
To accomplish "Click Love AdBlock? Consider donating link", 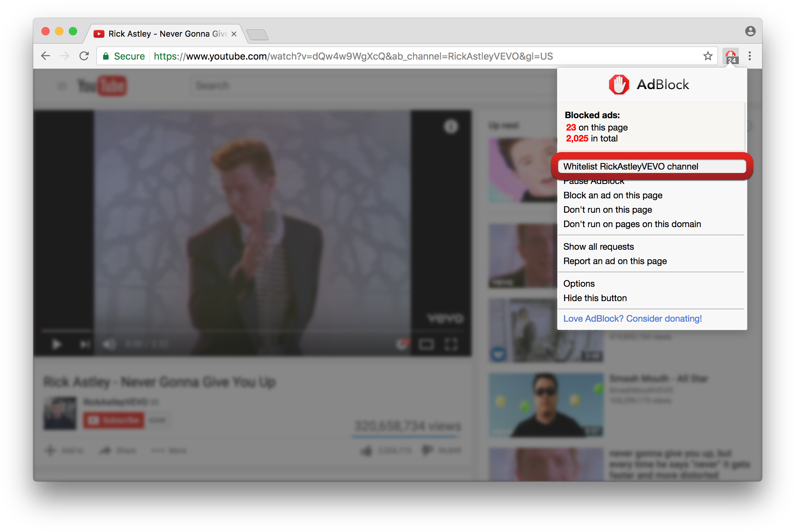I will [x=632, y=319].
